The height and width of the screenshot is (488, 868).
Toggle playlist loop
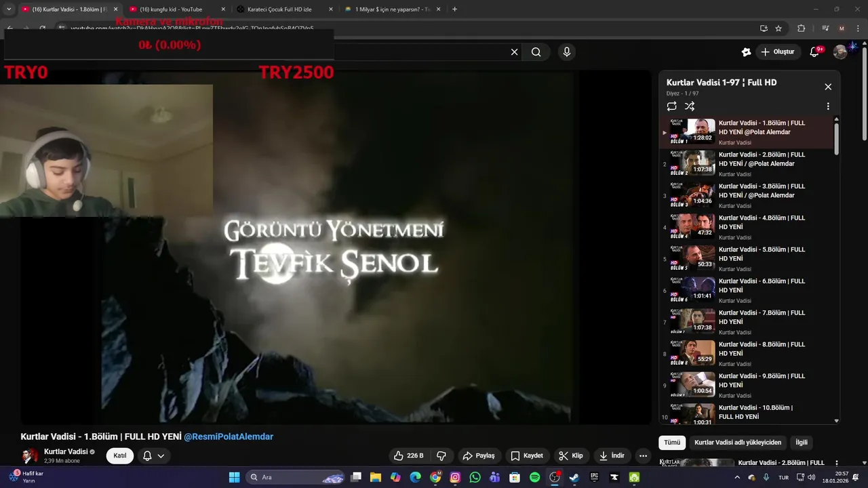click(671, 106)
